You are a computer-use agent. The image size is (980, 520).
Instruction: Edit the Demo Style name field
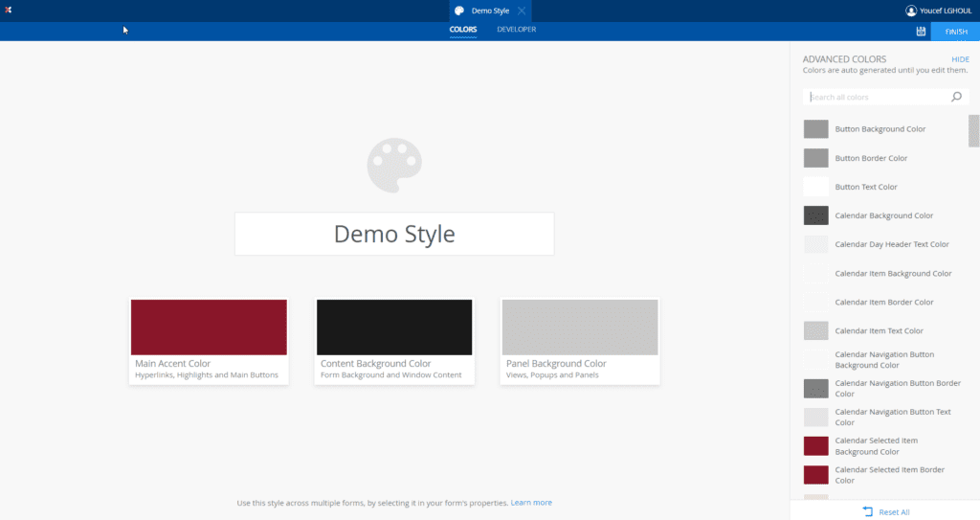(x=394, y=234)
